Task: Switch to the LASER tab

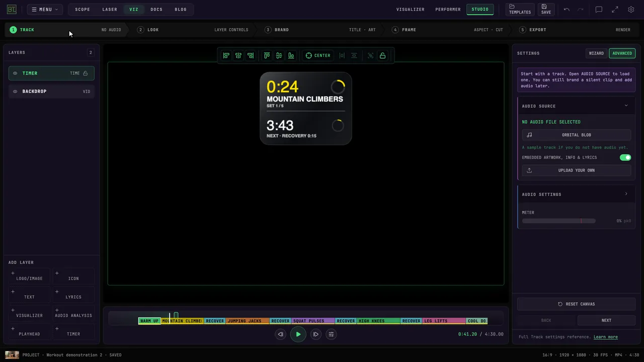Action: pyautogui.click(x=110, y=10)
